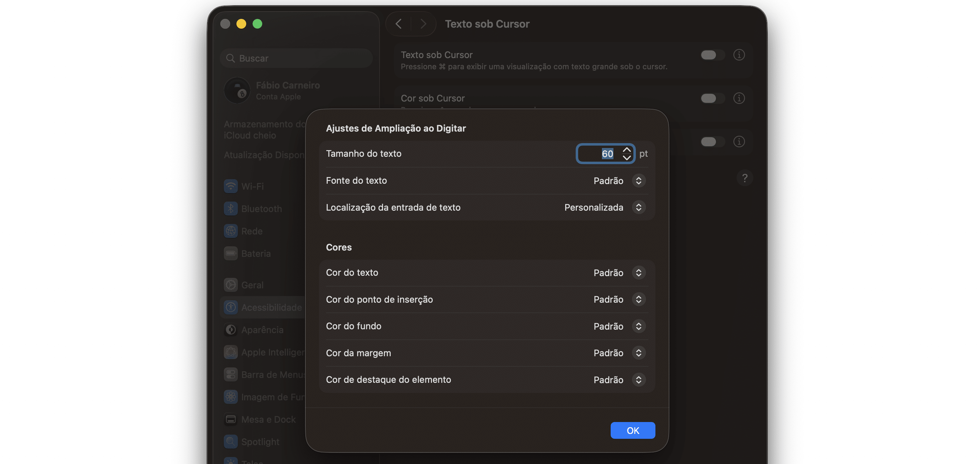
Task: Click the 'Texto sob Cursor' window title
Action: point(487,24)
